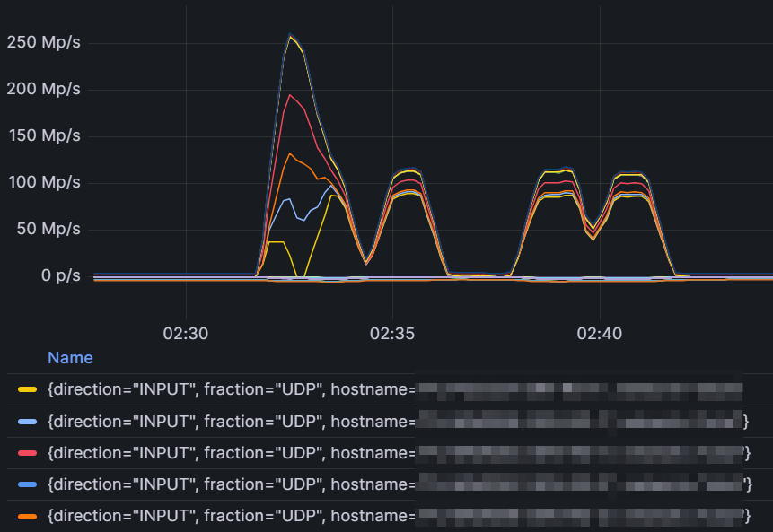Click the 0 p/s y-axis label
Screen dimensions: 773x532
[x=61, y=275]
